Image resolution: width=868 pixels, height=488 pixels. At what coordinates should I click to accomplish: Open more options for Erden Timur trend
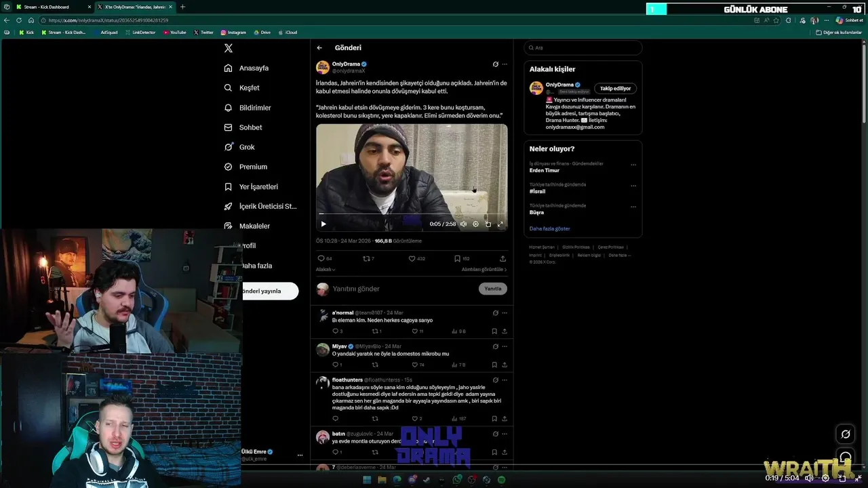click(x=633, y=164)
